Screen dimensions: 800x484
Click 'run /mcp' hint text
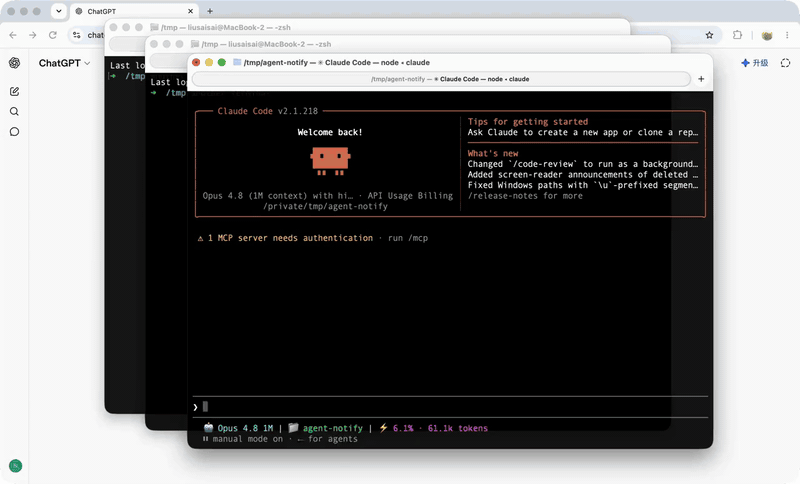click(408, 238)
